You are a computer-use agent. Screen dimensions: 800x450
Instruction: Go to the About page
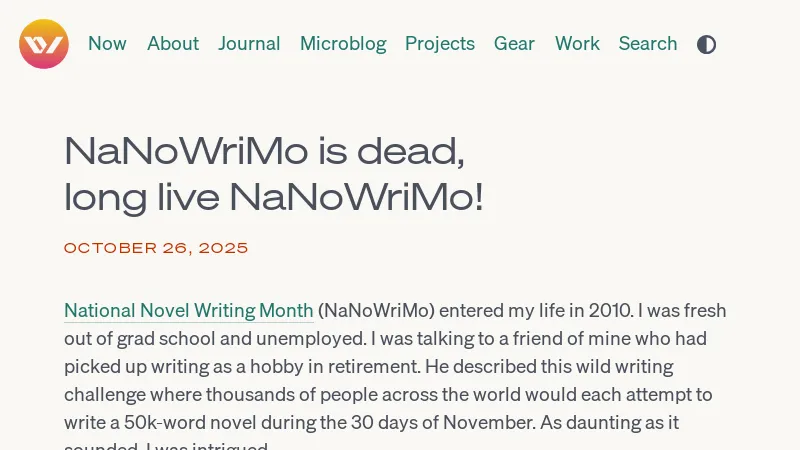pos(173,44)
